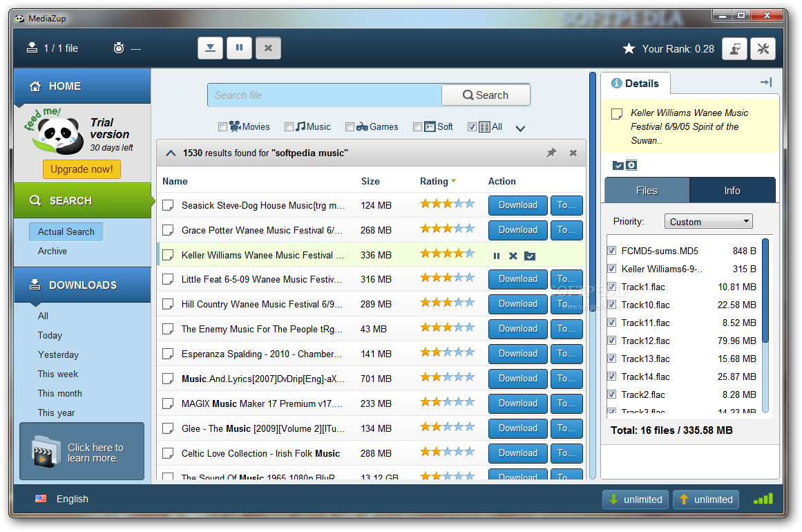The image size is (802, 532).
Task: Click into the Search file field
Action: (x=325, y=95)
